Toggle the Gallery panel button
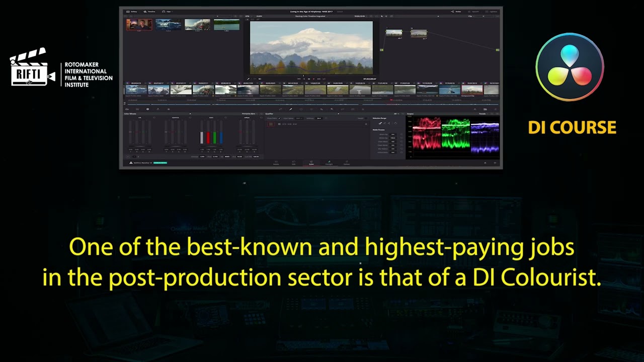The height and width of the screenshot is (362, 644). tap(132, 12)
